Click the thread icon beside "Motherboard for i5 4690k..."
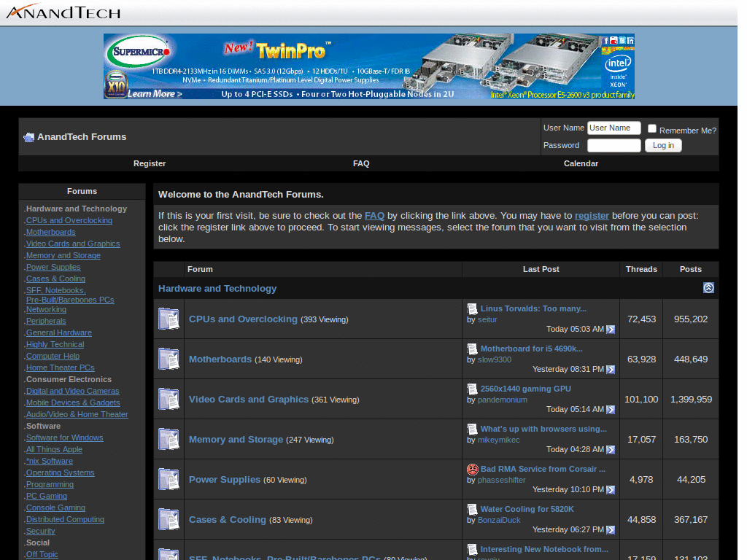747x560 pixels. point(472,349)
